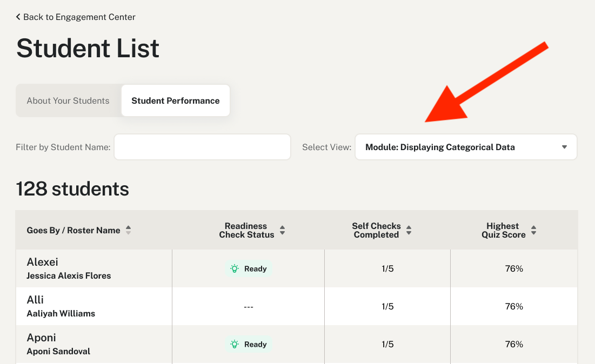Image resolution: width=595 pixels, height=364 pixels.
Task: Click the sort icon for Goes By / Roster Name
Action: tap(128, 230)
